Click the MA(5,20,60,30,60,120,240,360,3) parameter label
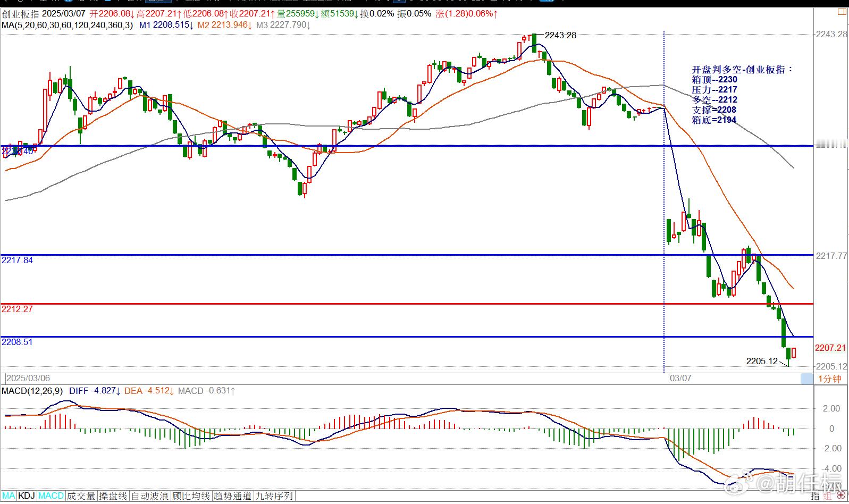 pos(67,24)
